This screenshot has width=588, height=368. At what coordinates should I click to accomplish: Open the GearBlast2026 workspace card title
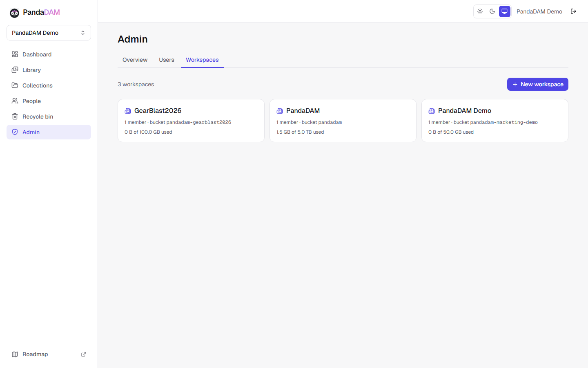[158, 111]
